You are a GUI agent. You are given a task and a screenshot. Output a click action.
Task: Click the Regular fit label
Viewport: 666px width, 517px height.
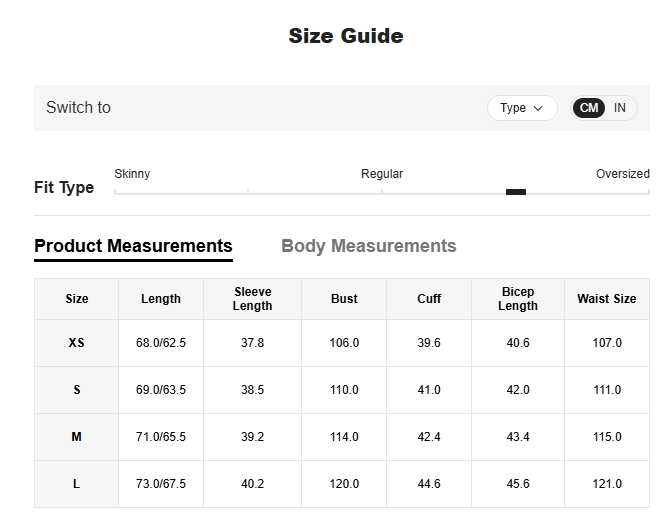click(382, 174)
